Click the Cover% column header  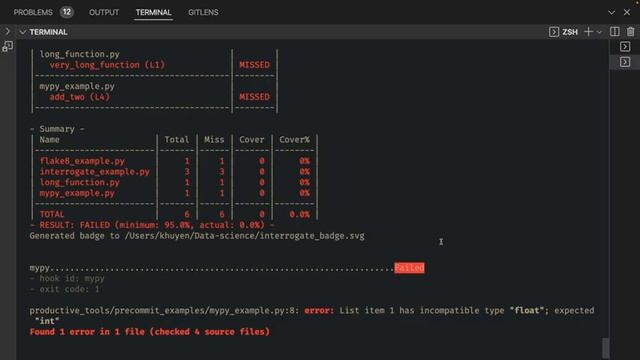point(294,140)
